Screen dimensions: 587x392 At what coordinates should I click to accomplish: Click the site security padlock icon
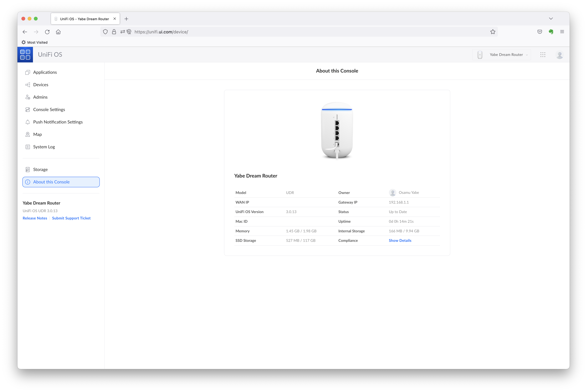(x=114, y=32)
